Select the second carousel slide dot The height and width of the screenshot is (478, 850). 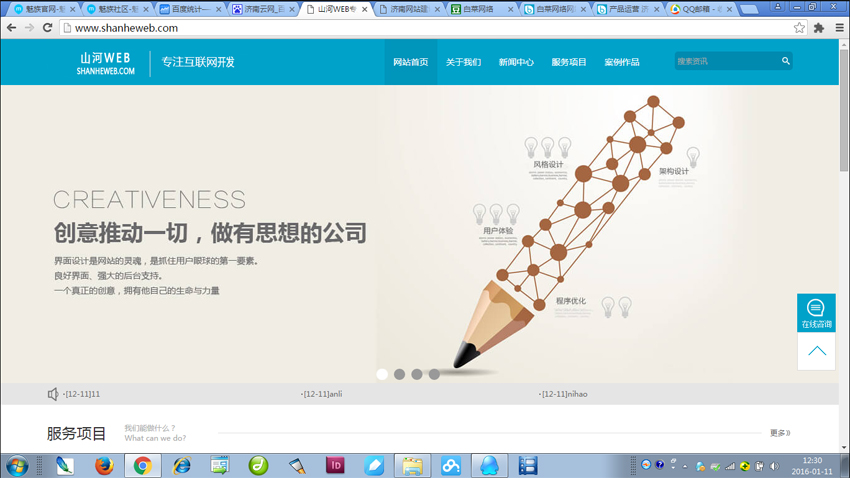(399, 374)
